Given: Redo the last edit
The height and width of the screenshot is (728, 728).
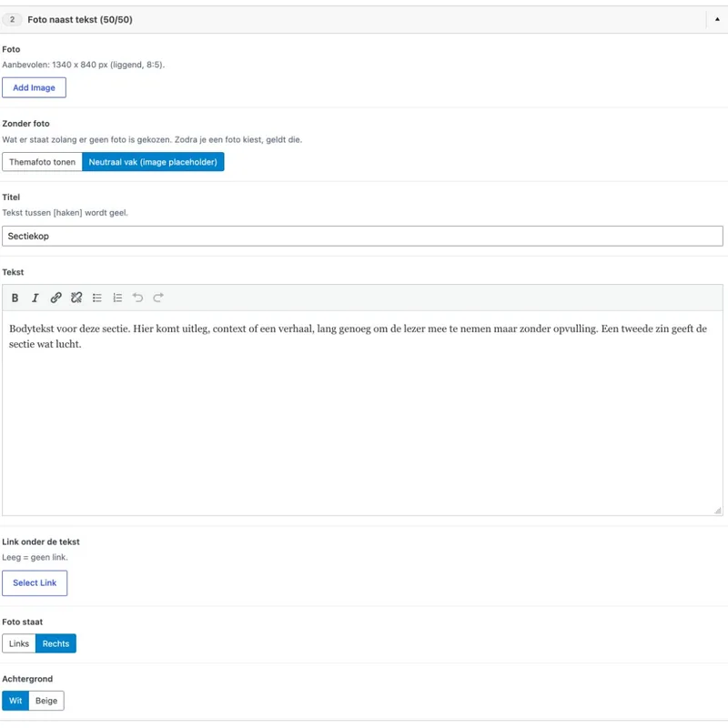Looking at the screenshot, I should (x=158, y=298).
